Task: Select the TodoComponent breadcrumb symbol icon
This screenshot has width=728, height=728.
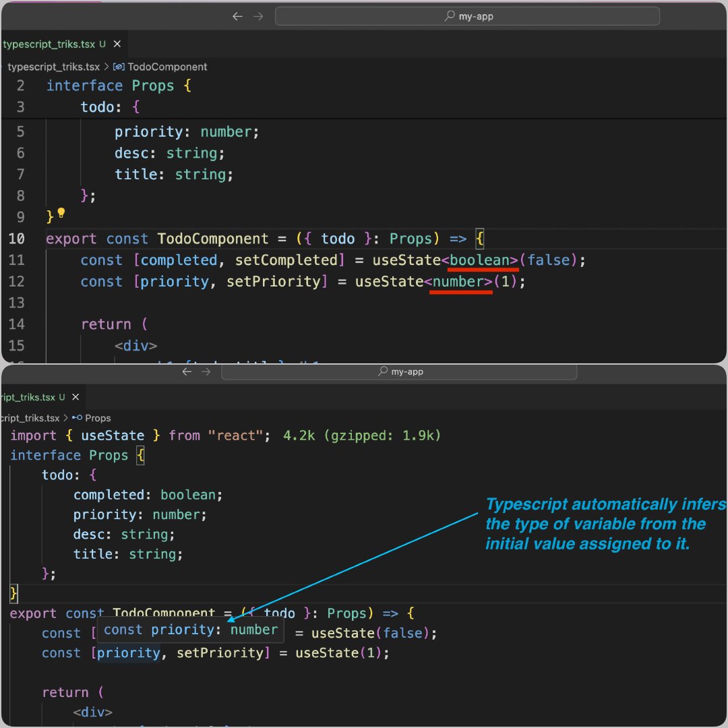Action: click(119, 67)
